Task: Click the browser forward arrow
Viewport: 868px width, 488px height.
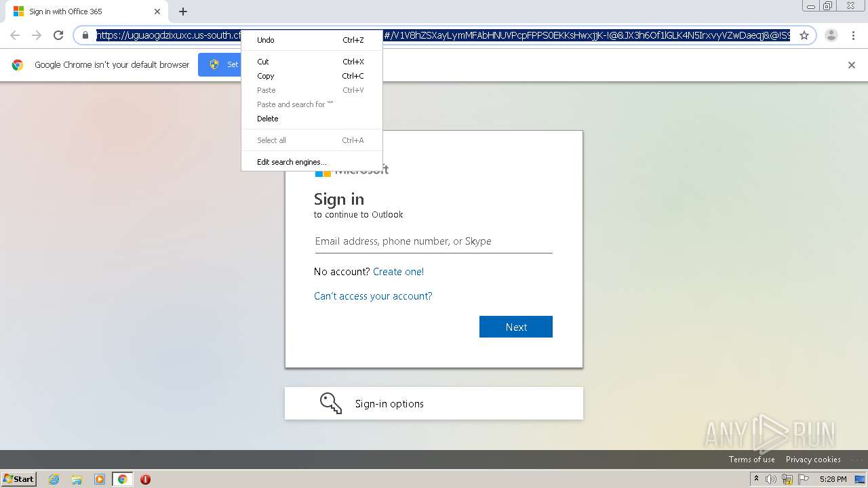Action: pyautogui.click(x=37, y=35)
